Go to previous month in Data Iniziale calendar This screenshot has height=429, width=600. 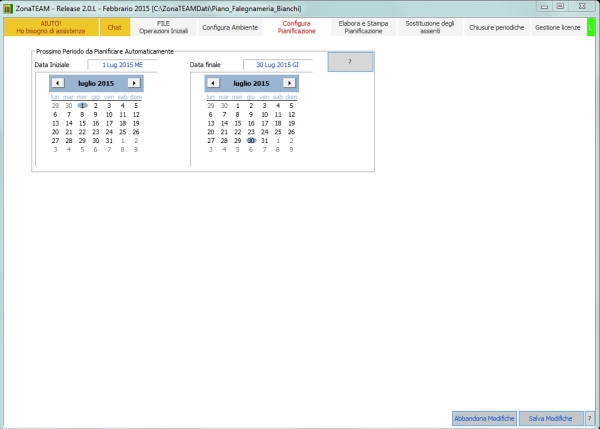tap(58, 83)
